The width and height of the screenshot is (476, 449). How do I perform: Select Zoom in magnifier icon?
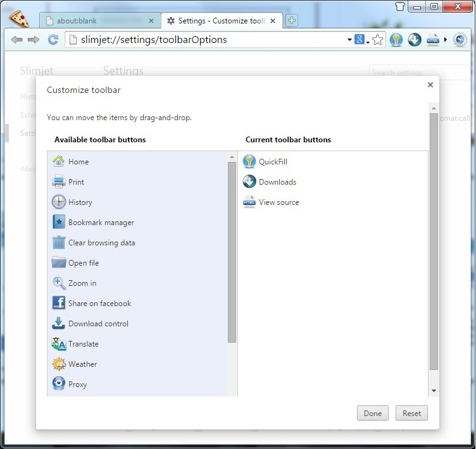58,283
